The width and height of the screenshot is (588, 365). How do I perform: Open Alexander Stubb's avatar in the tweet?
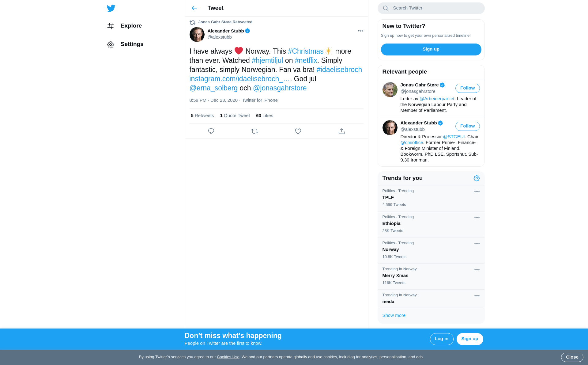pyautogui.click(x=197, y=34)
